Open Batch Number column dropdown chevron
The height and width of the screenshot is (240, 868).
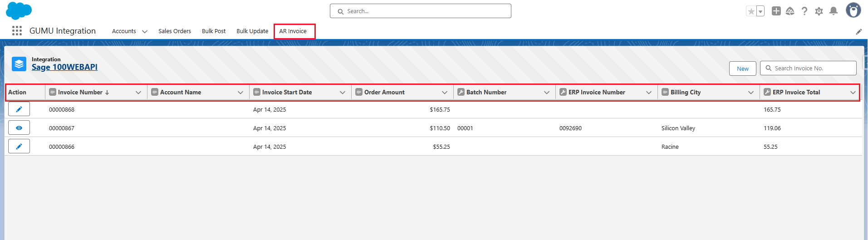pyautogui.click(x=547, y=93)
